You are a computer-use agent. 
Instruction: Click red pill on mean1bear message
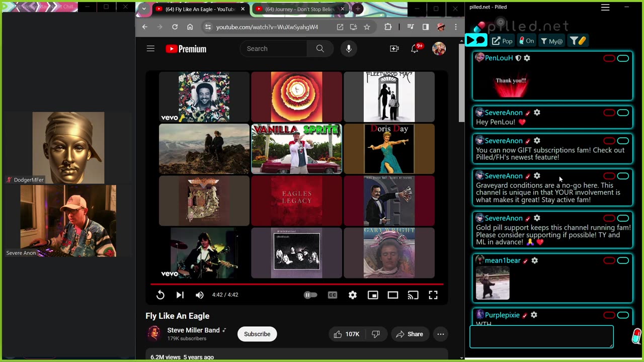tap(609, 260)
